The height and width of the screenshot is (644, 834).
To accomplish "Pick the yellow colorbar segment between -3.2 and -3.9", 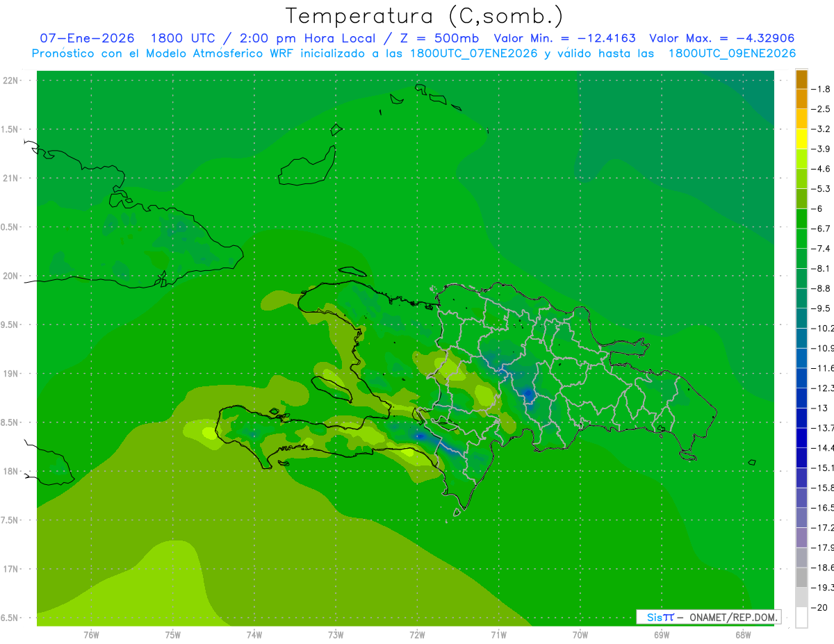I will point(801,139).
